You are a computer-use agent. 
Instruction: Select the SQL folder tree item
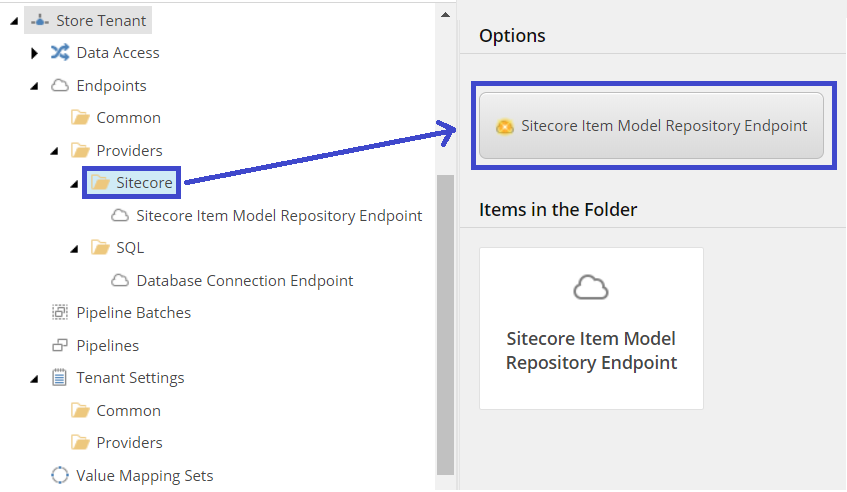(x=130, y=248)
